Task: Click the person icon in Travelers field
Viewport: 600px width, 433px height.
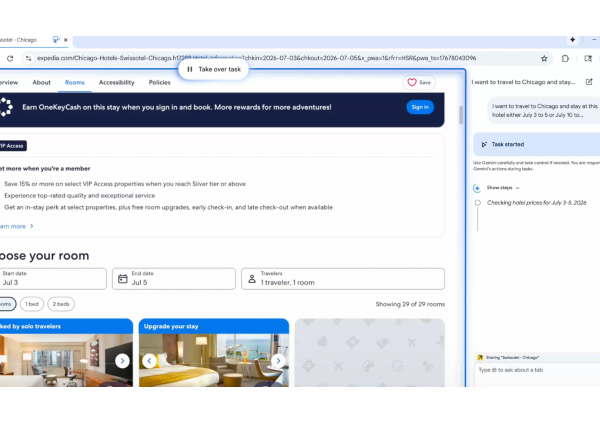Action: click(x=252, y=278)
